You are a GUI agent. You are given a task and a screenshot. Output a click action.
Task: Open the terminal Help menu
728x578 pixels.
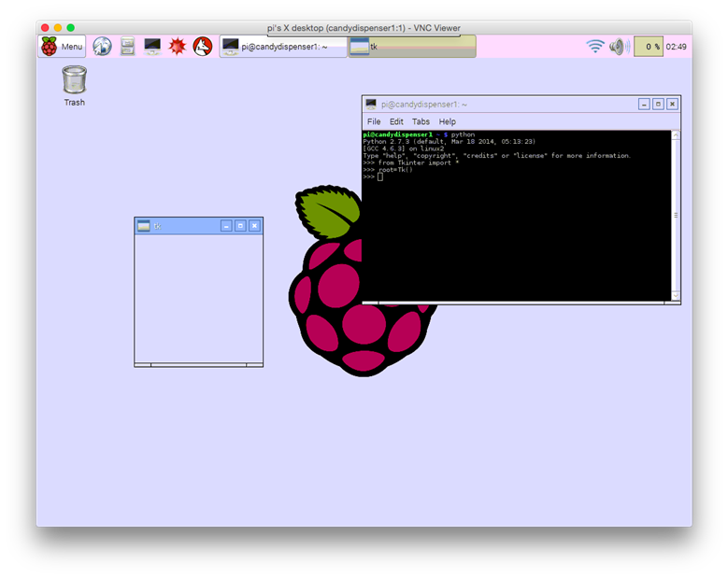point(448,121)
